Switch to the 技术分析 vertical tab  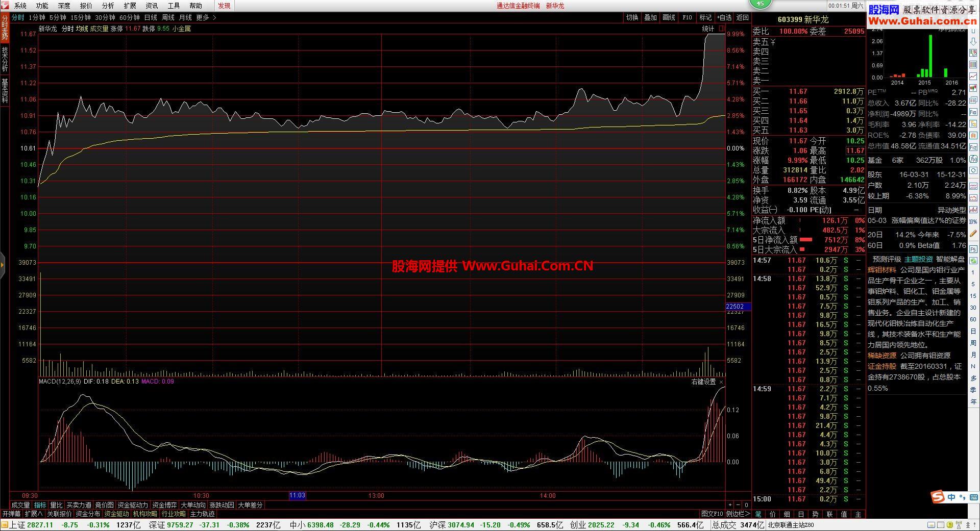5,59
